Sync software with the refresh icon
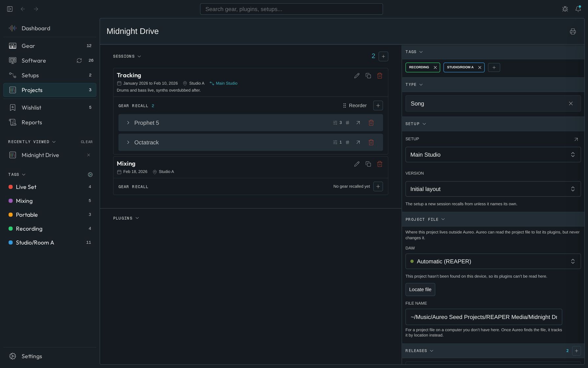 (79, 60)
